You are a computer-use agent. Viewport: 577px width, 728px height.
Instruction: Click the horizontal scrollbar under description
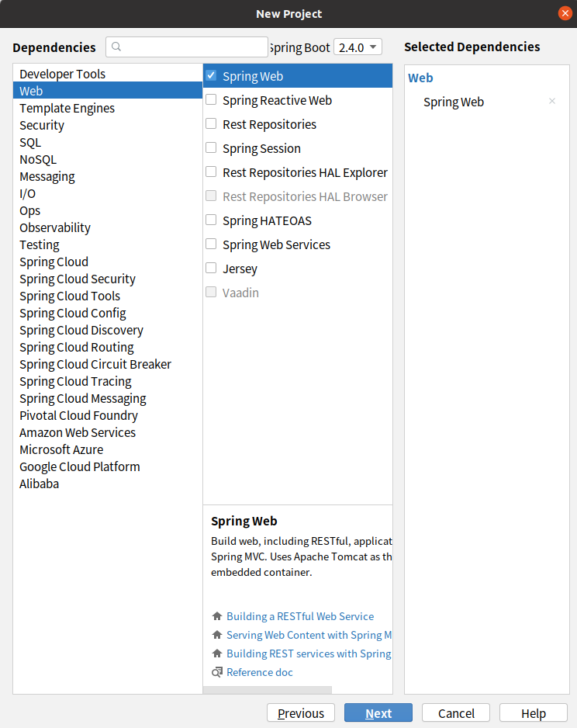[x=267, y=690]
